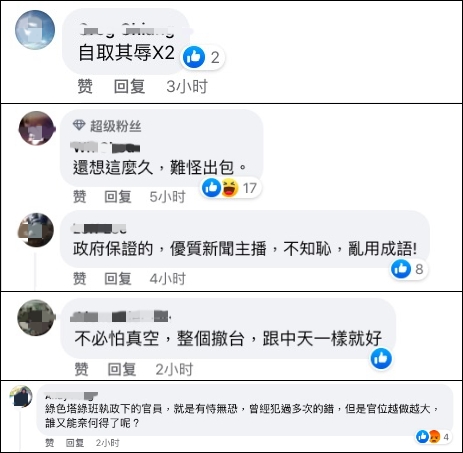This screenshot has height=453, width=463.
Task: Click the like icon beside 4 reactions
Action: [x=423, y=436]
